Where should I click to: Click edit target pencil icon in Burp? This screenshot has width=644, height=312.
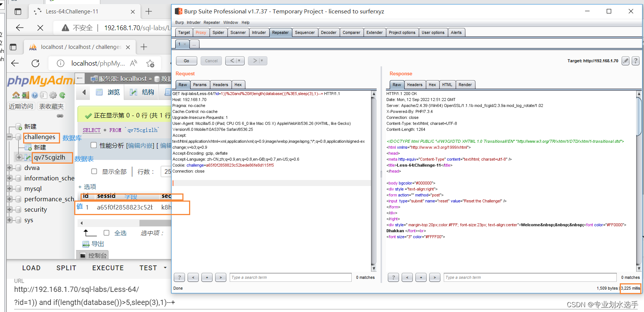(x=625, y=61)
